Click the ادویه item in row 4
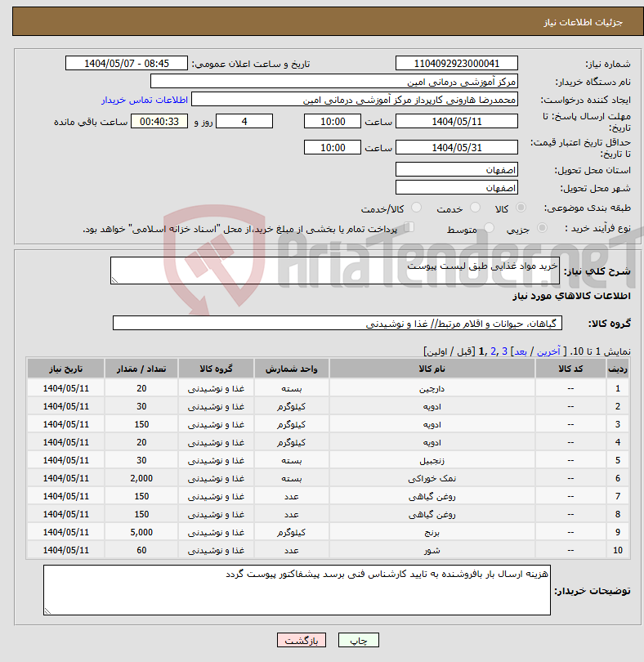The width and height of the screenshot is (644, 662). coord(432,442)
